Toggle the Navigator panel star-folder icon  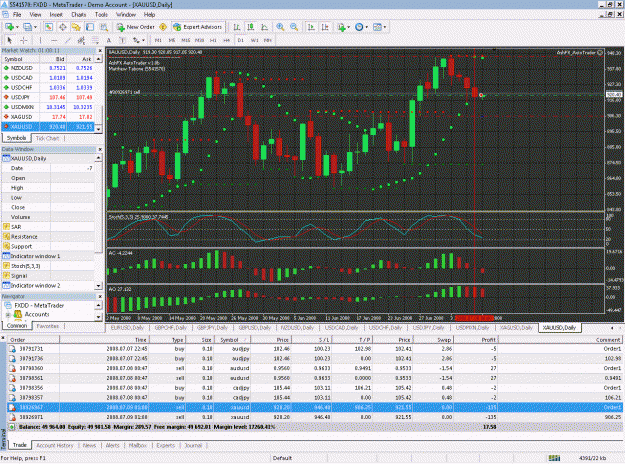76,27
